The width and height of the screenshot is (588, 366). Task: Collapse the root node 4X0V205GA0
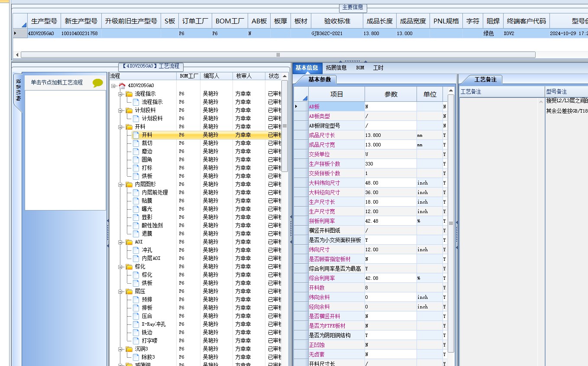(113, 86)
